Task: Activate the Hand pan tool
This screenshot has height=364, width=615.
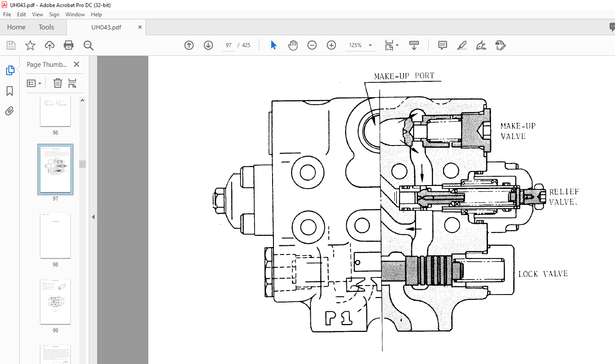Action: (293, 45)
